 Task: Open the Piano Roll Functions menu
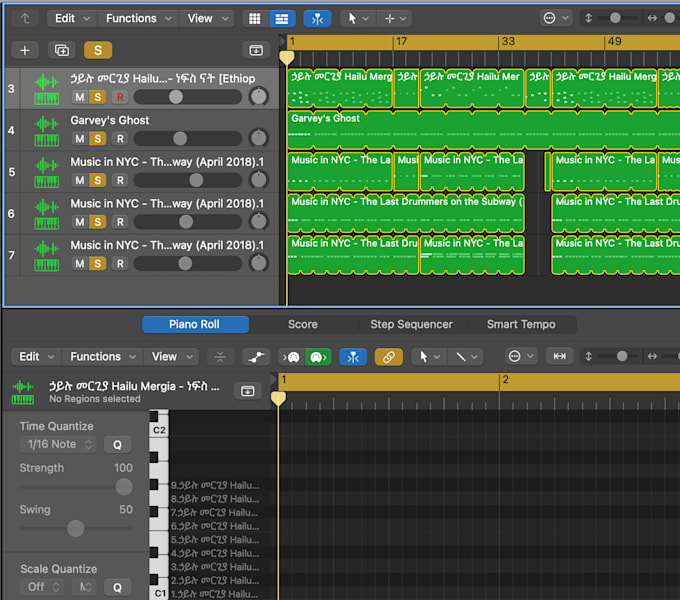point(103,357)
